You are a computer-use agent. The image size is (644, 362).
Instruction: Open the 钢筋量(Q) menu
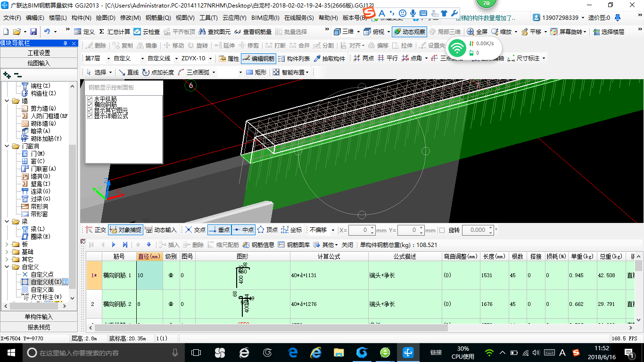pyautogui.click(x=158, y=18)
